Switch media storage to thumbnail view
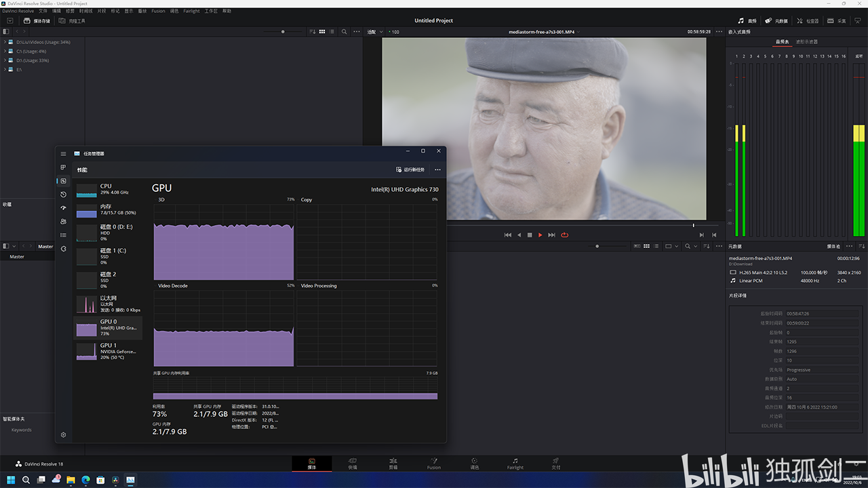Image resolution: width=868 pixels, height=488 pixels. click(322, 32)
